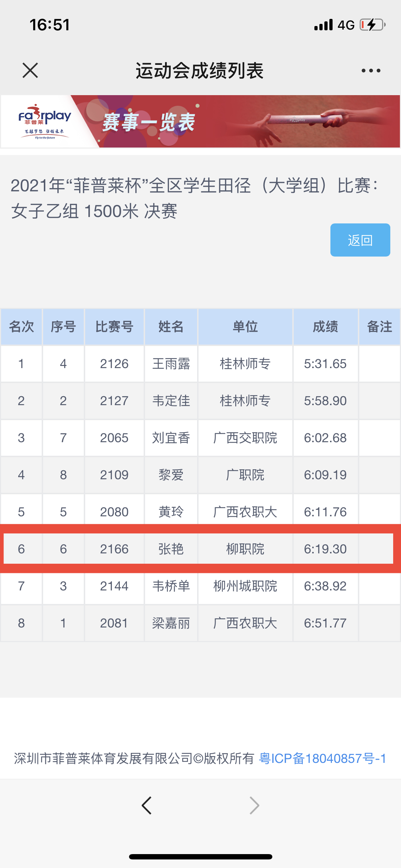Select the 比赛号 column header
This screenshot has width=401, height=868.
(114, 327)
